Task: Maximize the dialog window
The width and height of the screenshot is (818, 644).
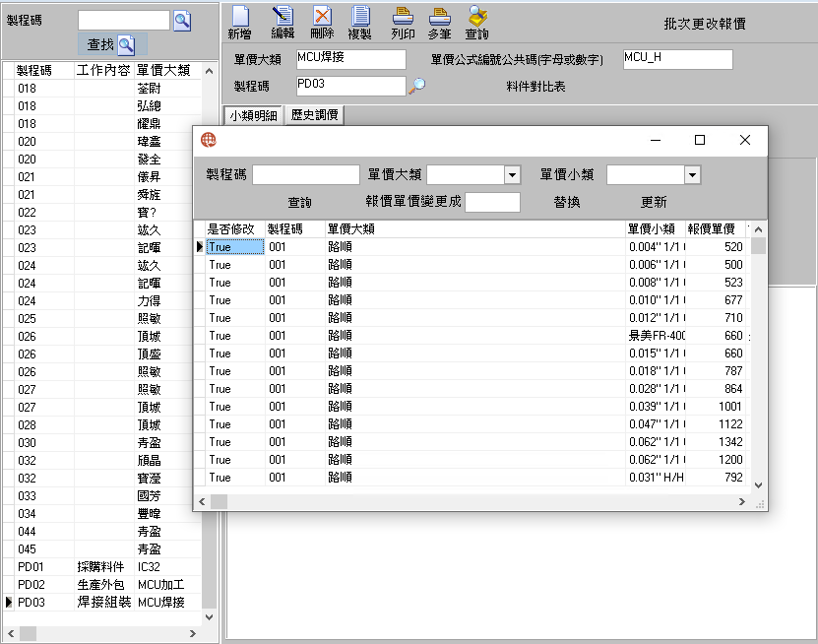Action: click(x=700, y=140)
